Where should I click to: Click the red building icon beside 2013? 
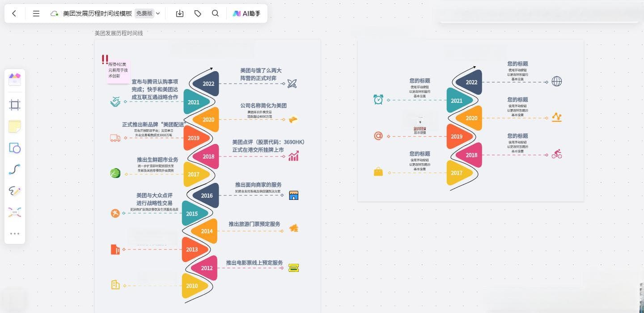[x=115, y=250]
